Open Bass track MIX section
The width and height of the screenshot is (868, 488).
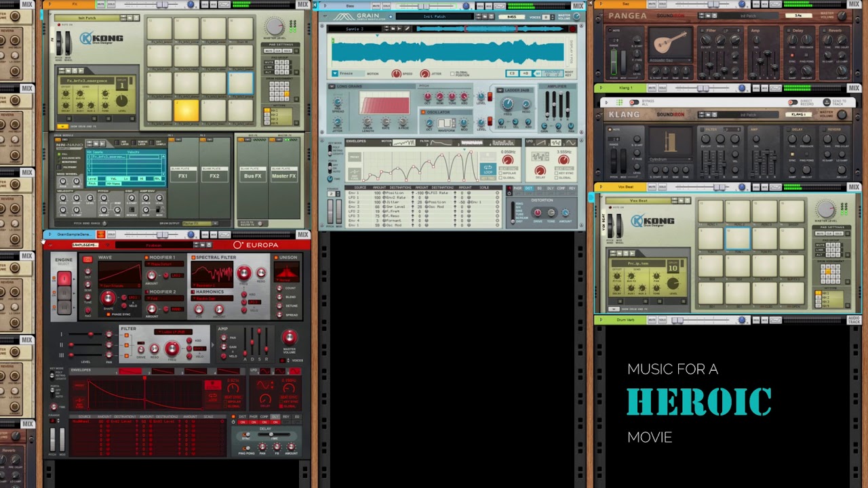point(578,6)
